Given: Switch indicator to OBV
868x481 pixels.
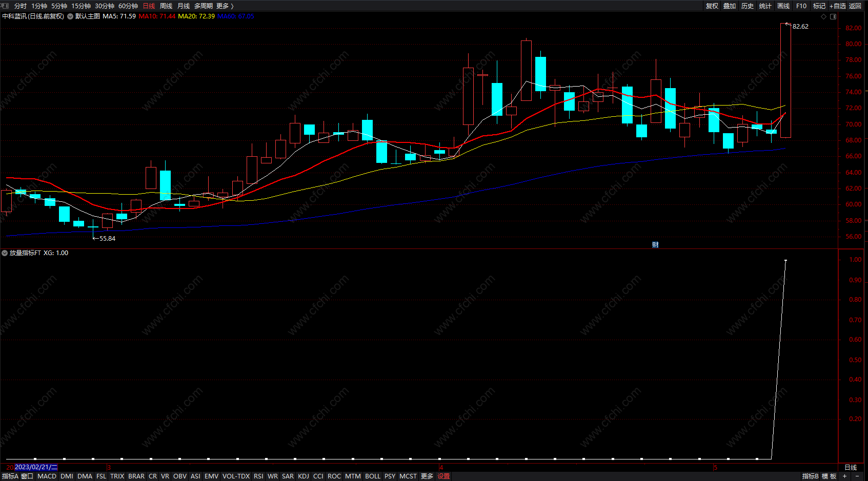Looking at the screenshot, I should pos(180,476).
